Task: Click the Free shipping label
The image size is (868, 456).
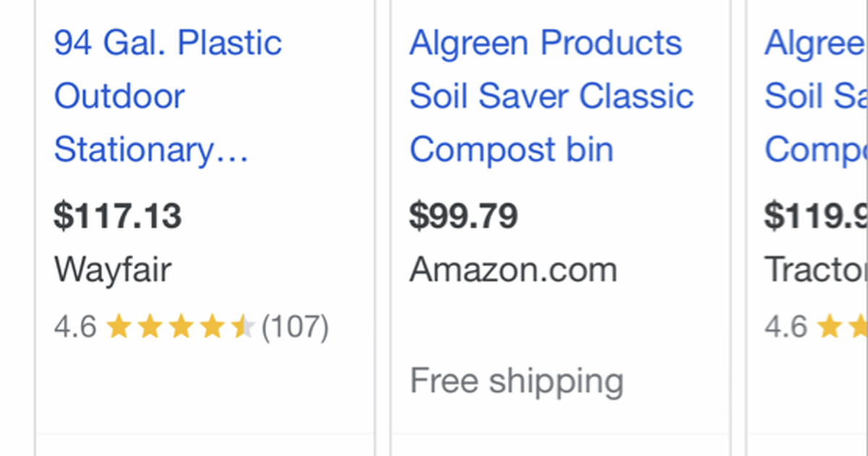Action: tap(516, 379)
